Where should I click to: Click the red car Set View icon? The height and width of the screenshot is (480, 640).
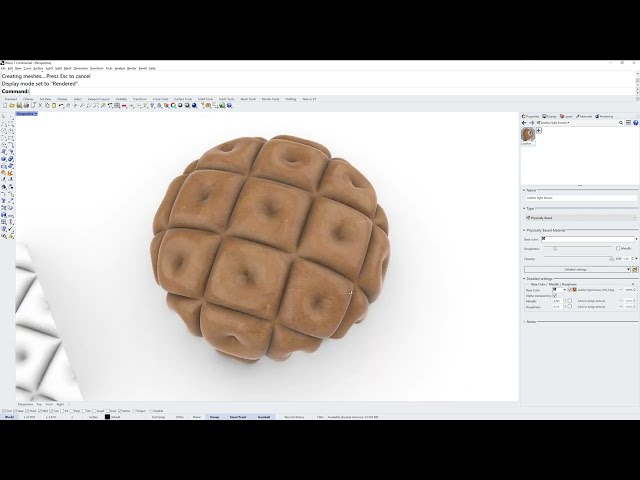124,105
